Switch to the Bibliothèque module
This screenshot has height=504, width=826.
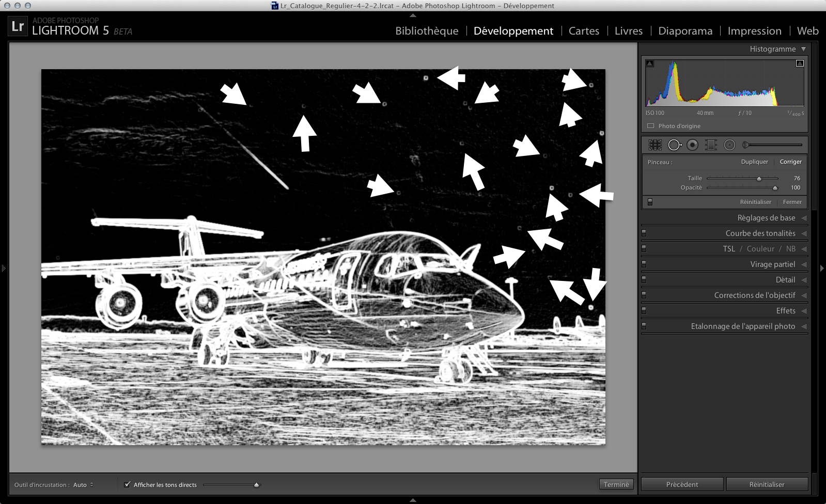click(427, 31)
